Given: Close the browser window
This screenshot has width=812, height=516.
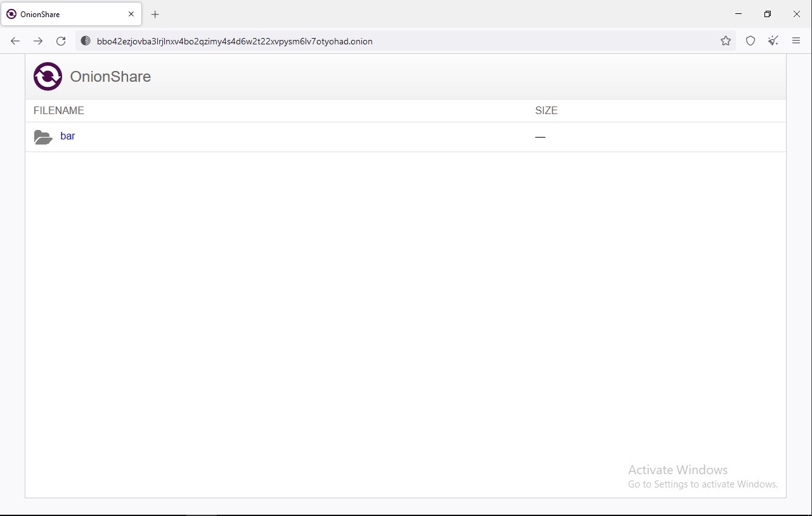Looking at the screenshot, I should click(797, 14).
